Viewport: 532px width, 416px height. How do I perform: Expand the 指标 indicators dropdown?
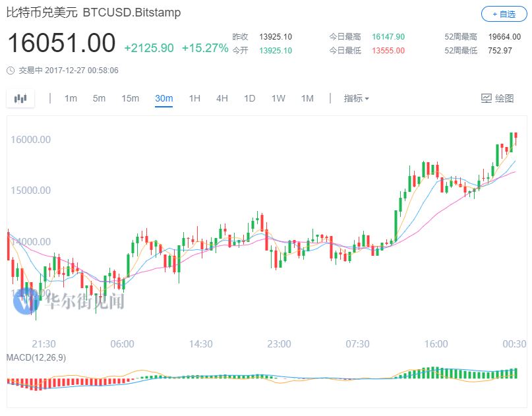click(x=356, y=98)
